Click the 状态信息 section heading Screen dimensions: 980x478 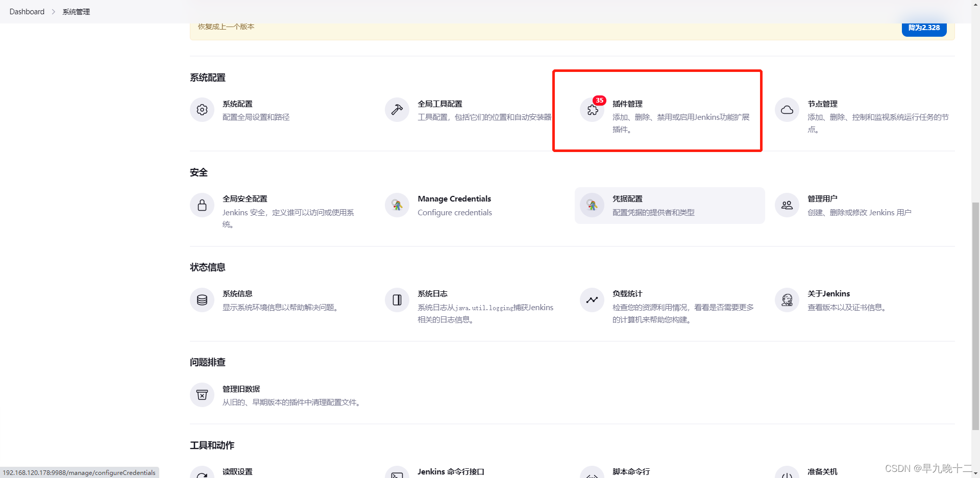pos(208,267)
